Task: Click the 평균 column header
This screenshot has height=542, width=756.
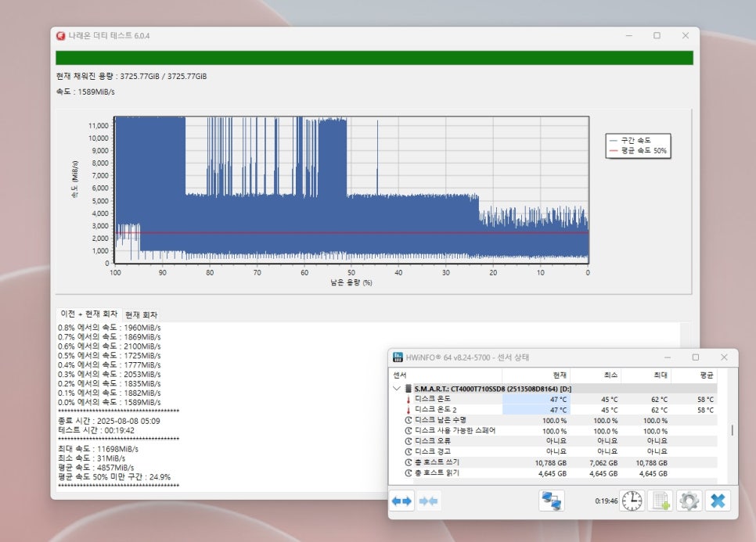Action: coord(694,375)
